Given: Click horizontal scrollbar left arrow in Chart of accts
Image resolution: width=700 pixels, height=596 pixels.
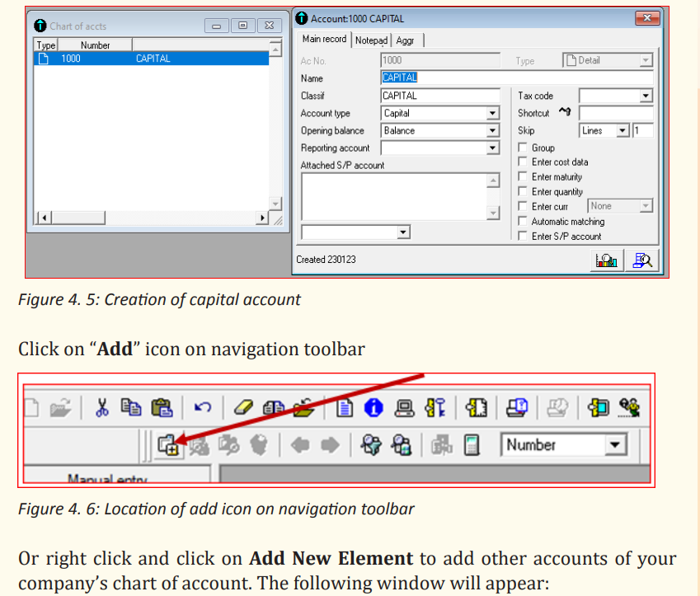Looking at the screenshot, I should (44, 218).
